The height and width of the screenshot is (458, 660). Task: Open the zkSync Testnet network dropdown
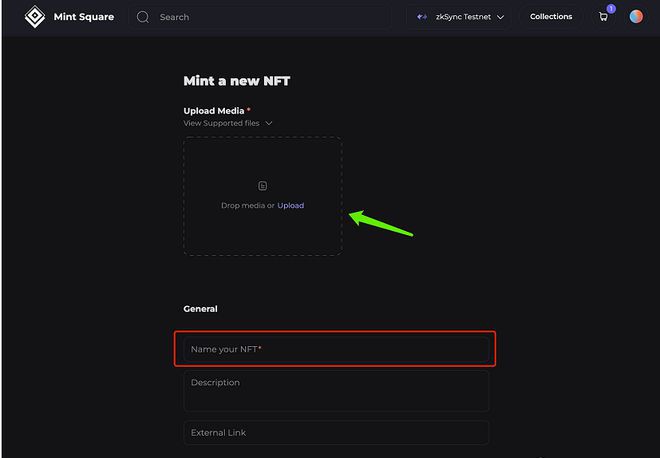click(461, 17)
